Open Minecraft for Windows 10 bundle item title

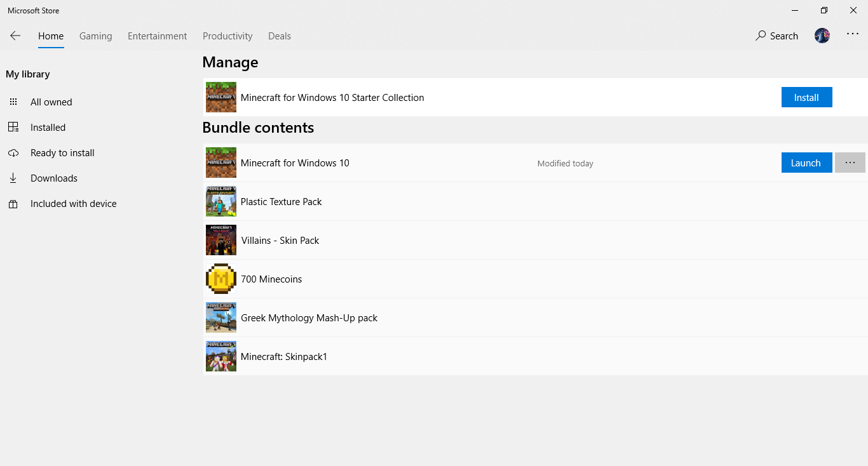click(x=295, y=163)
